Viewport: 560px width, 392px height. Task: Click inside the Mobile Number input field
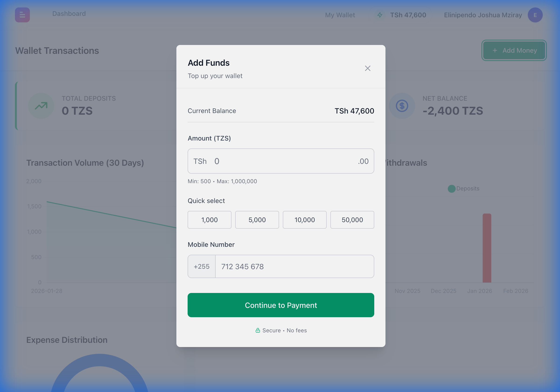point(293,266)
